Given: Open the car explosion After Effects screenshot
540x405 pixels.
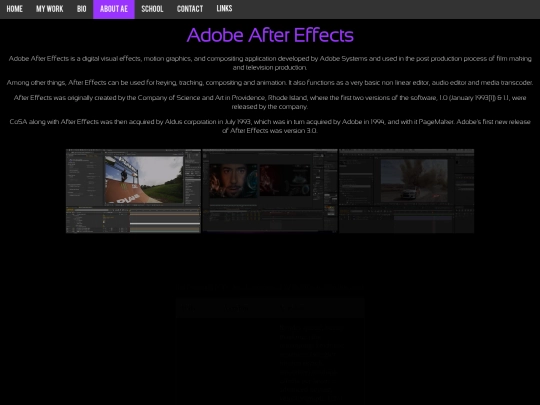Looking at the screenshot, I should (407, 191).
